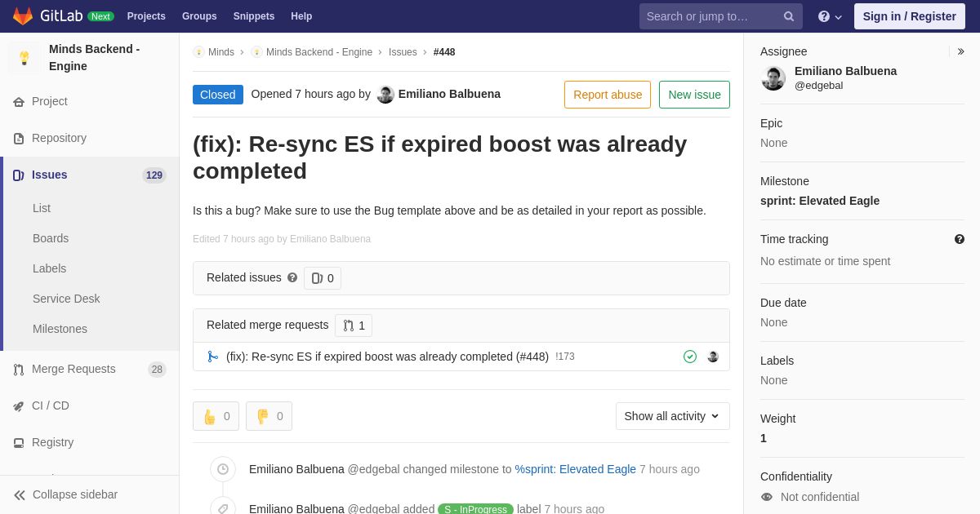Open merge request Re-sync ES link
This screenshot has height=514, width=980.
[387, 357]
